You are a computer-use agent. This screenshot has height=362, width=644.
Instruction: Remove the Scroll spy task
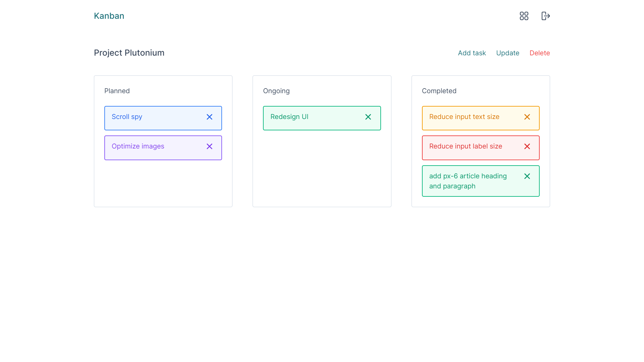209,117
